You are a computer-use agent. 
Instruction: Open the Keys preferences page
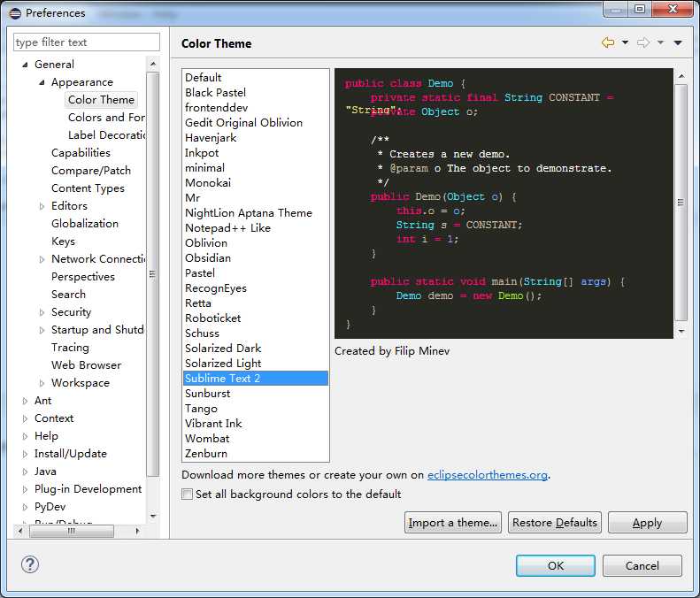[63, 241]
